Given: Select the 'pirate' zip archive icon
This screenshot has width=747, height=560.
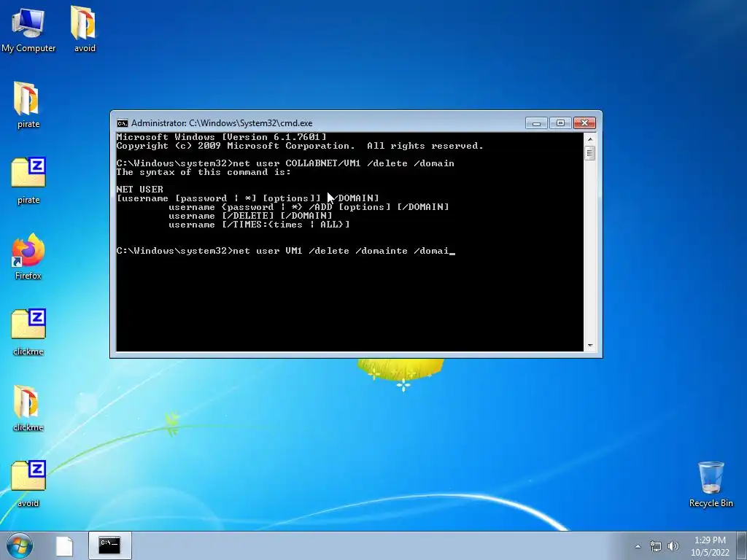Looking at the screenshot, I should [x=28, y=181].
